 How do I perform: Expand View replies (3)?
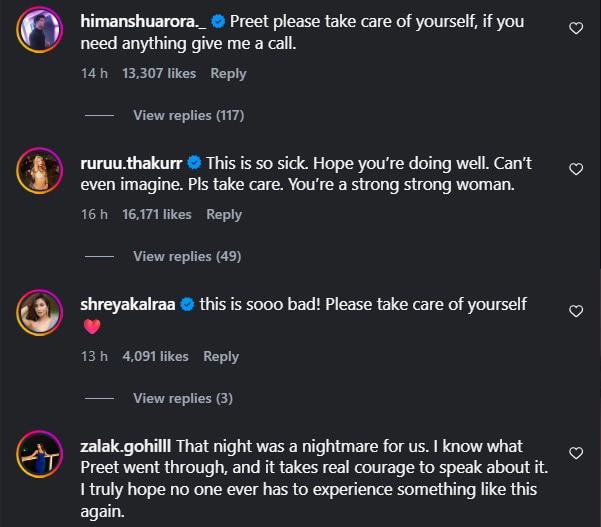183,398
